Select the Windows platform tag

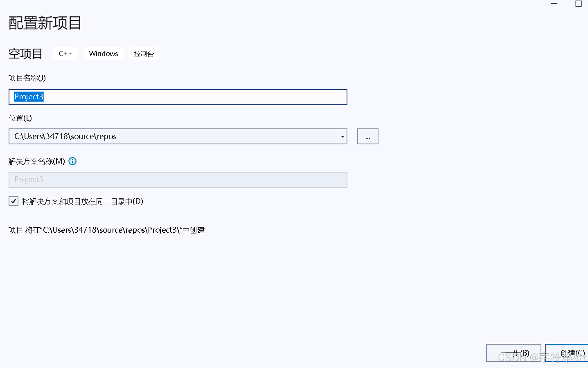[x=103, y=53]
